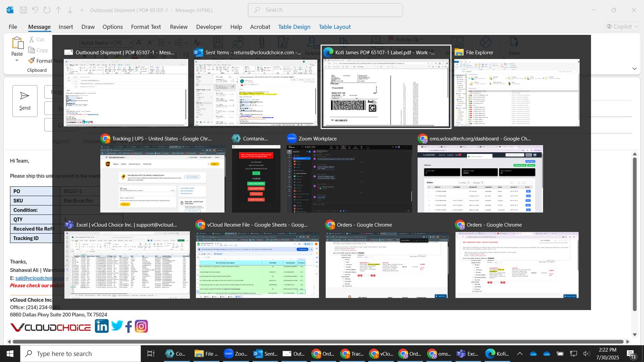Image resolution: width=644 pixels, height=362 pixels.
Task: Open the Developer tab
Action: (209, 27)
